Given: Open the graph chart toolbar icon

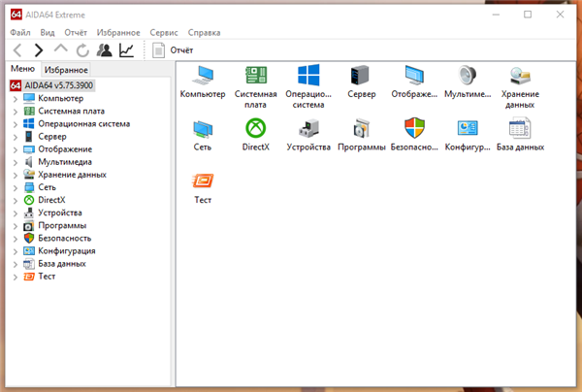Looking at the screenshot, I should [126, 50].
